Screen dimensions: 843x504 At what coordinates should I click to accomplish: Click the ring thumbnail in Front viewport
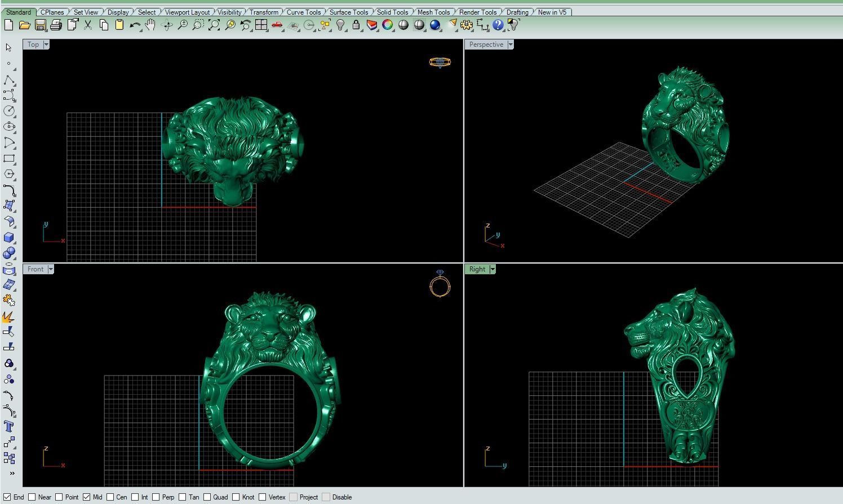440,283
